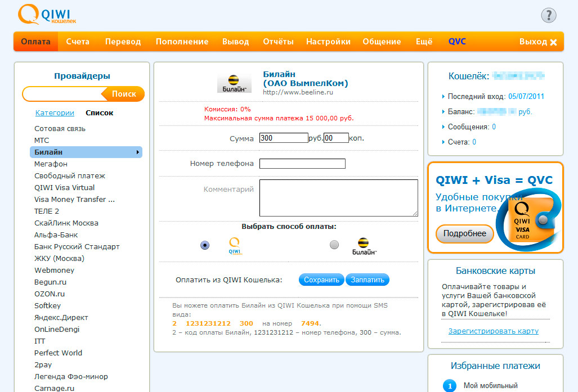
Task: Open the Перевод menu tab
Action: point(123,42)
